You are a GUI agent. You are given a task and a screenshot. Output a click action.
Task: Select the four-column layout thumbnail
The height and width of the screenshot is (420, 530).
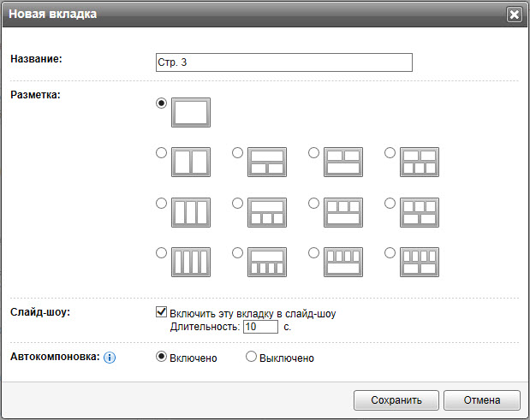pos(191,262)
